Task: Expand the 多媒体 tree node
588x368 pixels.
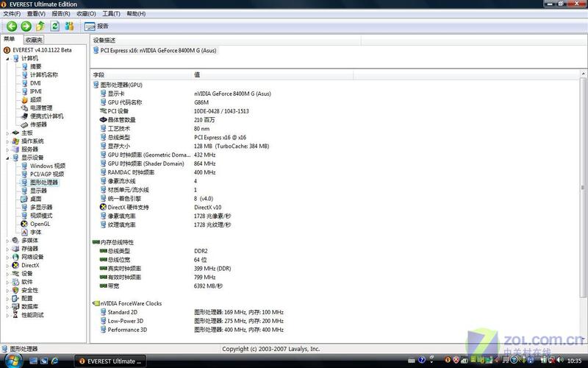Action: [x=7, y=241]
